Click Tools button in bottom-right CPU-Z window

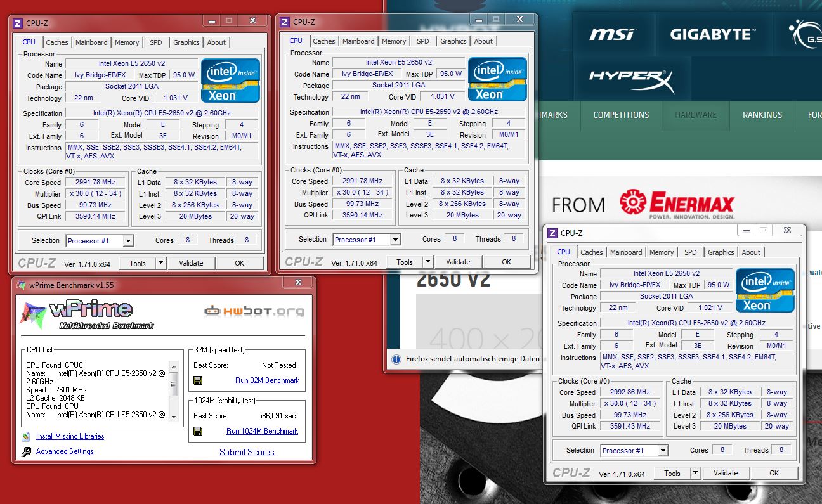point(672,473)
